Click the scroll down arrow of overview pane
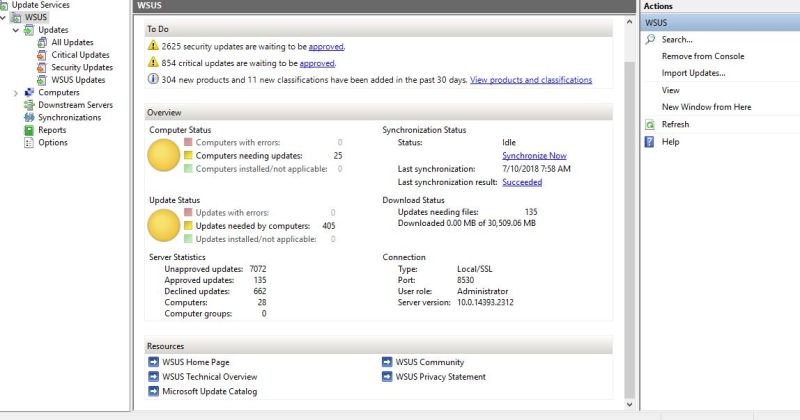 tap(629, 404)
